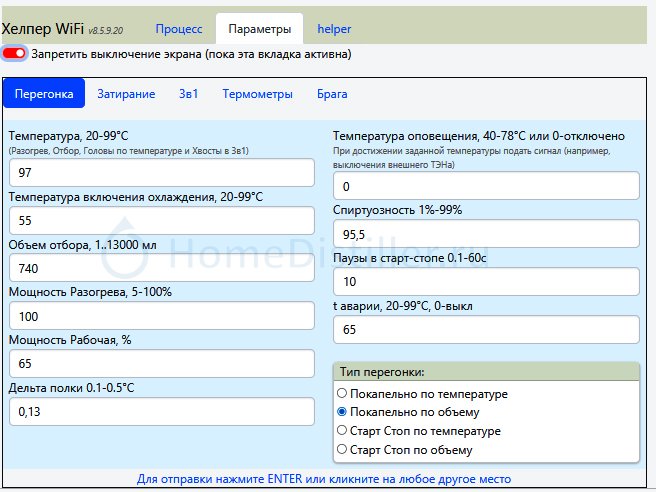Switch to the Затирание sub-tab
The height and width of the screenshot is (492, 656).
126,94
